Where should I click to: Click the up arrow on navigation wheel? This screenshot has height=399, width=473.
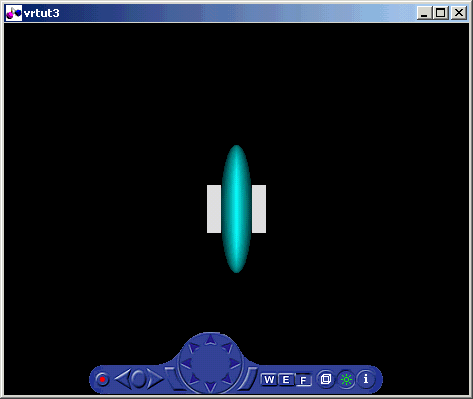(x=210, y=340)
